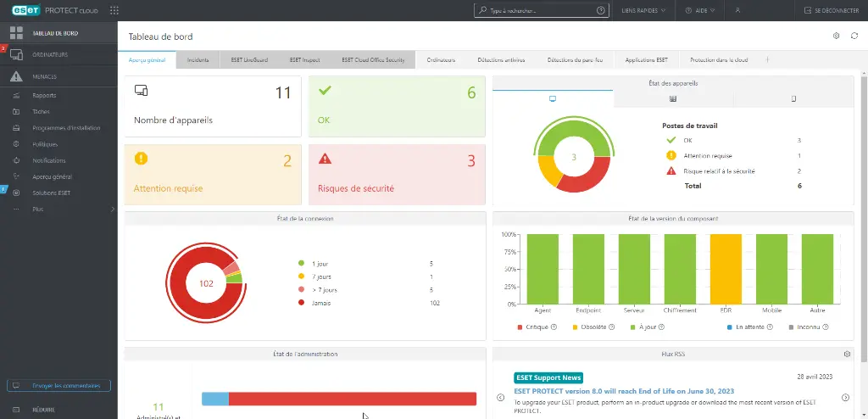The width and height of the screenshot is (868, 419).
Task: Click the Solutions ESET sidebar icon
Action: click(x=16, y=193)
